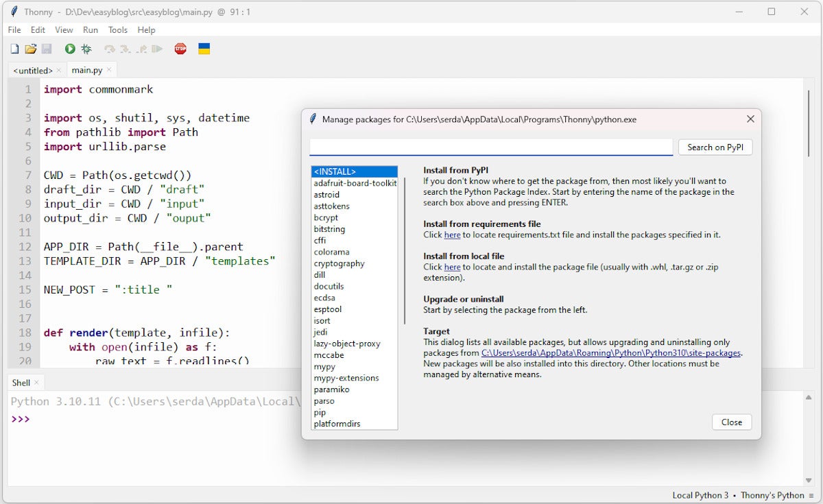This screenshot has height=504, width=823.
Task: Stop the backend with red STOP icon
Action: pos(180,49)
